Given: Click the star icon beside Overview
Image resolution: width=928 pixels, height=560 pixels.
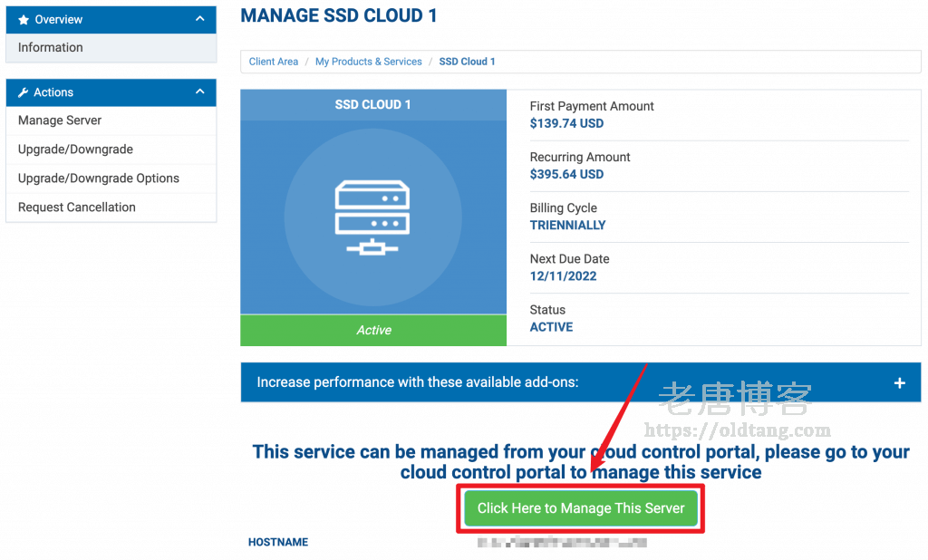Looking at the screenshot, I should [x=24, y=20].
